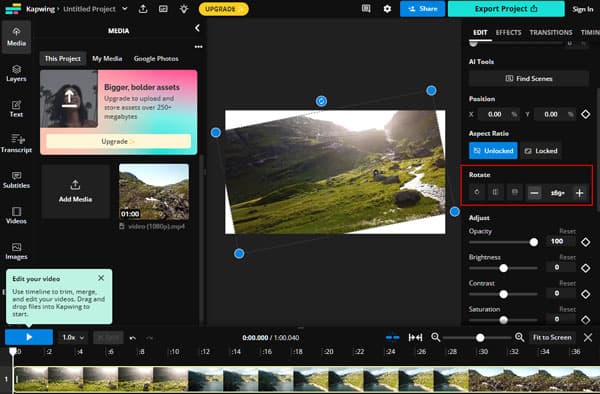Screen dimensions: 600x394
Task: Click the Kapwing logo icon
Action: coord(13,9)
